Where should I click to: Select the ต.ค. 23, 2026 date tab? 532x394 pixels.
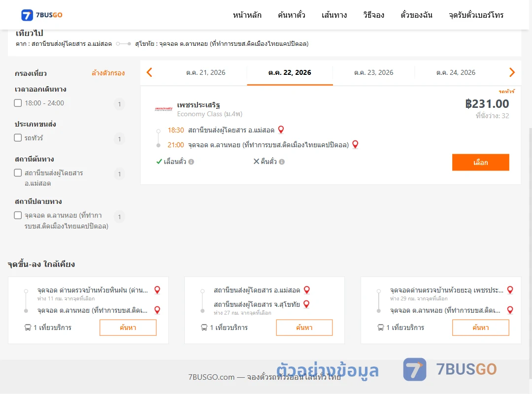(373, 72)
